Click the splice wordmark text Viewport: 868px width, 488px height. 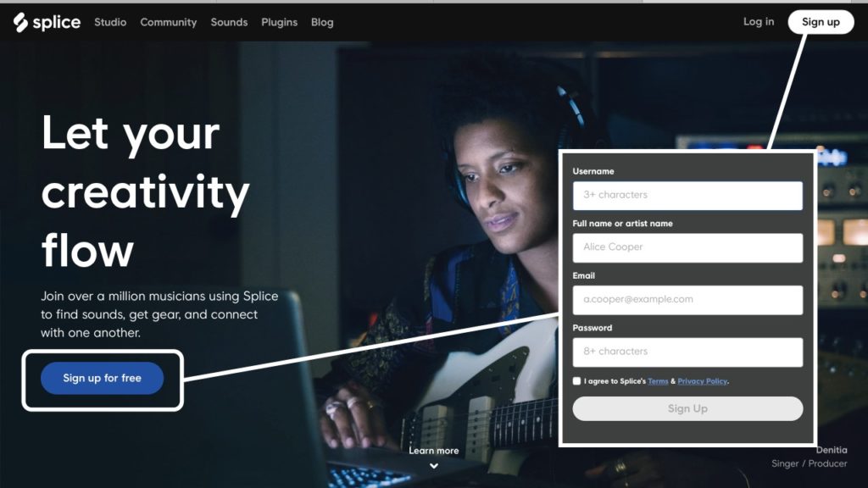(57, 22)
